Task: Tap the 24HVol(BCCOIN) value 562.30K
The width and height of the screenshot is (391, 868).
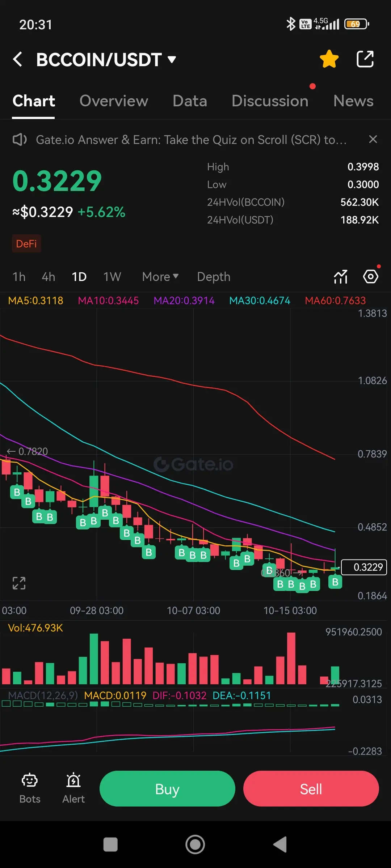Action: (x=360, y=202)
